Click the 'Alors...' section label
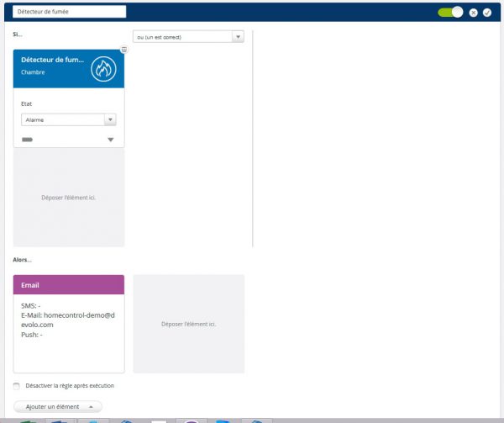The image size is (504, 423). [22, 260]
